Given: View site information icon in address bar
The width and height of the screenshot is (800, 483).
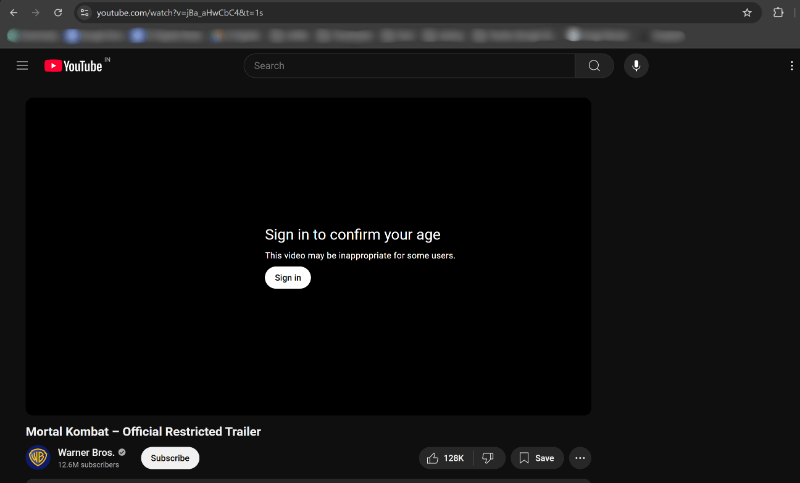Looking at the screenshot, I should point(85,13).
